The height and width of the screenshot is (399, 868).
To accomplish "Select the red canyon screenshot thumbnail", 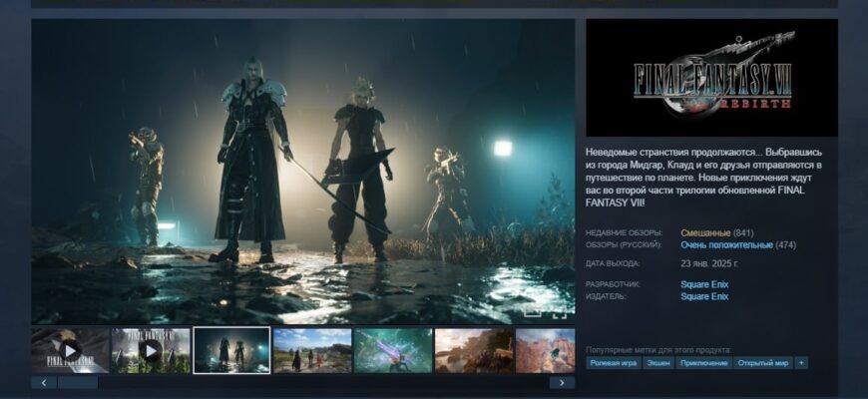I will (546, 350).
